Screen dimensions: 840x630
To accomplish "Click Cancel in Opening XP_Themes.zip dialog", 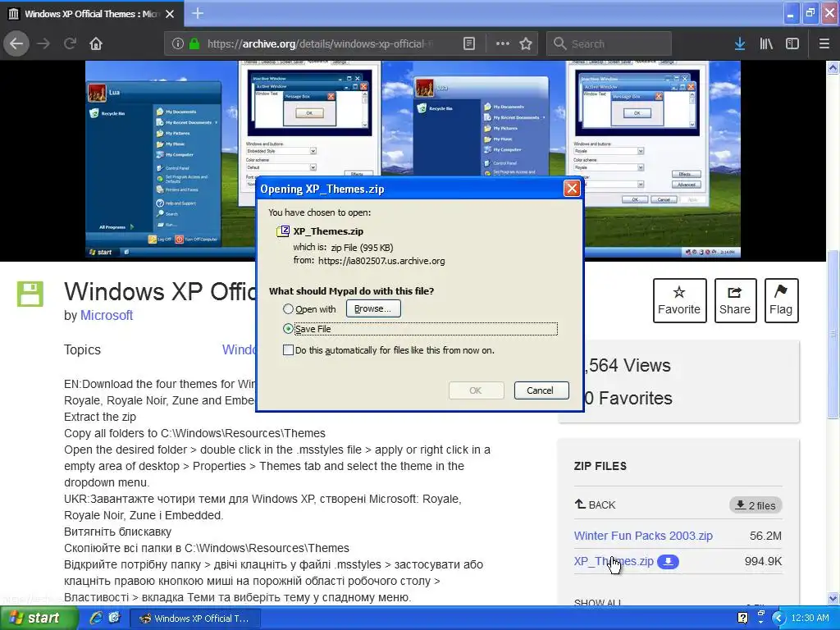I will click(x=541, y=390).
